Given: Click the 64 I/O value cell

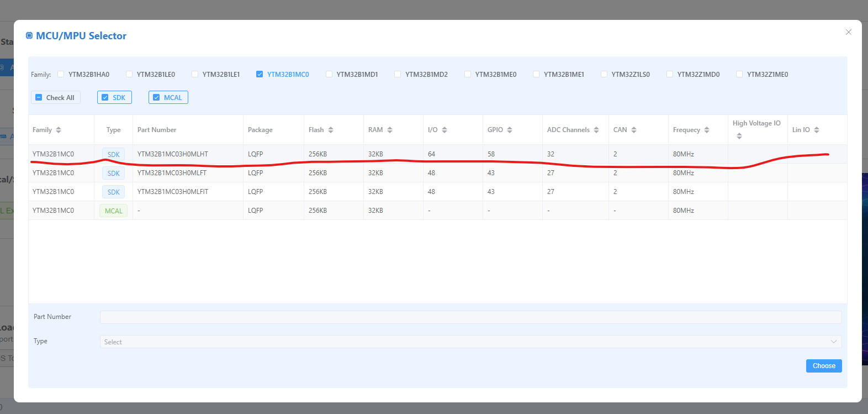Looking at the screenshot, I should (431, 154).
